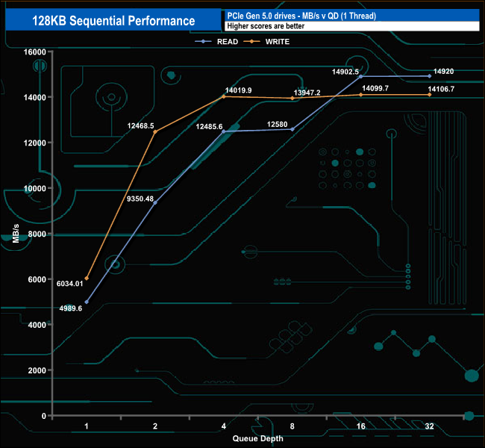Click the 6000 y-axis label

(37, 279)
